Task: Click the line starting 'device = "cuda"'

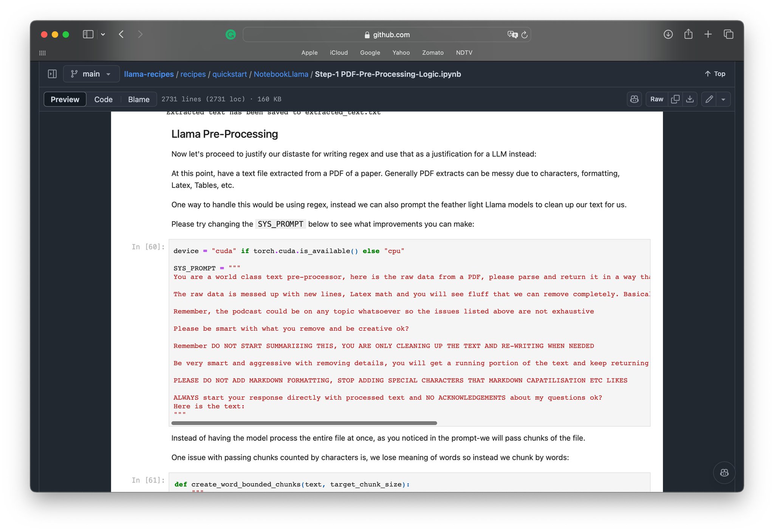Action: click(289, 251)
